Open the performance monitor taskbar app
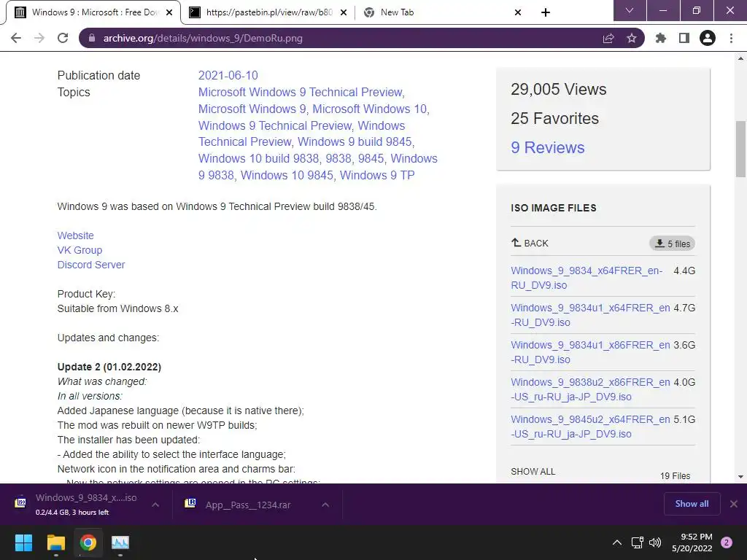The width and height of the screenshot is (747, 560). [120, 542]
